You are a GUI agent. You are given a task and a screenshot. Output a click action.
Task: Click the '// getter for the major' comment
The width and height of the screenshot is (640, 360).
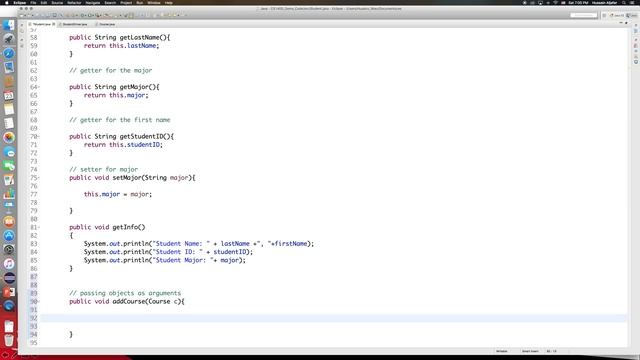(x=110, y=70)
